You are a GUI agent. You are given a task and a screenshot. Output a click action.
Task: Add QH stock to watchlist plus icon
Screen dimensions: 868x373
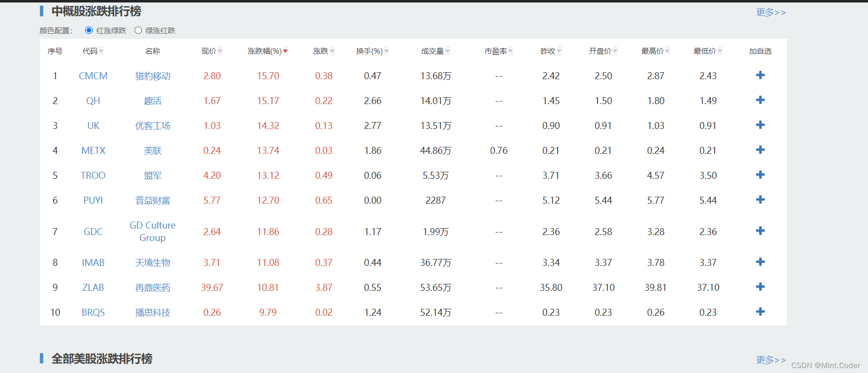tap(760, 100)
